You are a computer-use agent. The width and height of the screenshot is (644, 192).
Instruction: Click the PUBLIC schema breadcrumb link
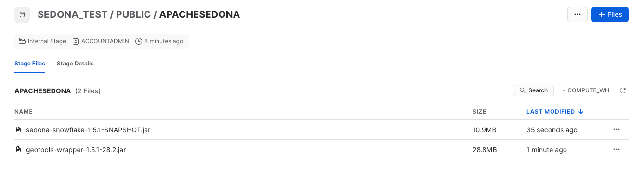[133, 14]
